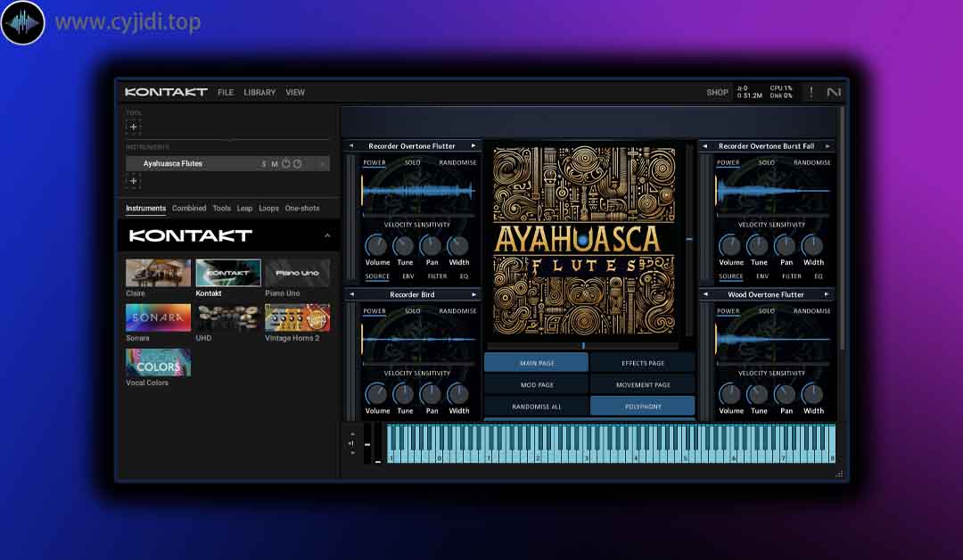Add an instrument with the plus icon below Ayahuasca Flutes
This screenshot has width=963, height=560.
pos(133,181)
